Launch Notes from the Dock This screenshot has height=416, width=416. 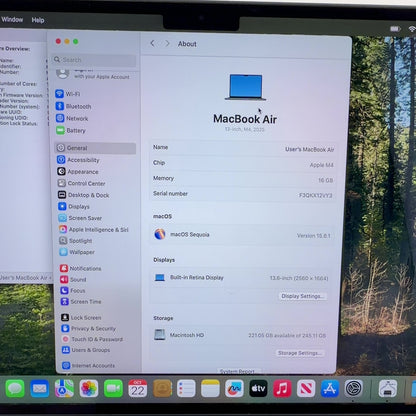210,389
